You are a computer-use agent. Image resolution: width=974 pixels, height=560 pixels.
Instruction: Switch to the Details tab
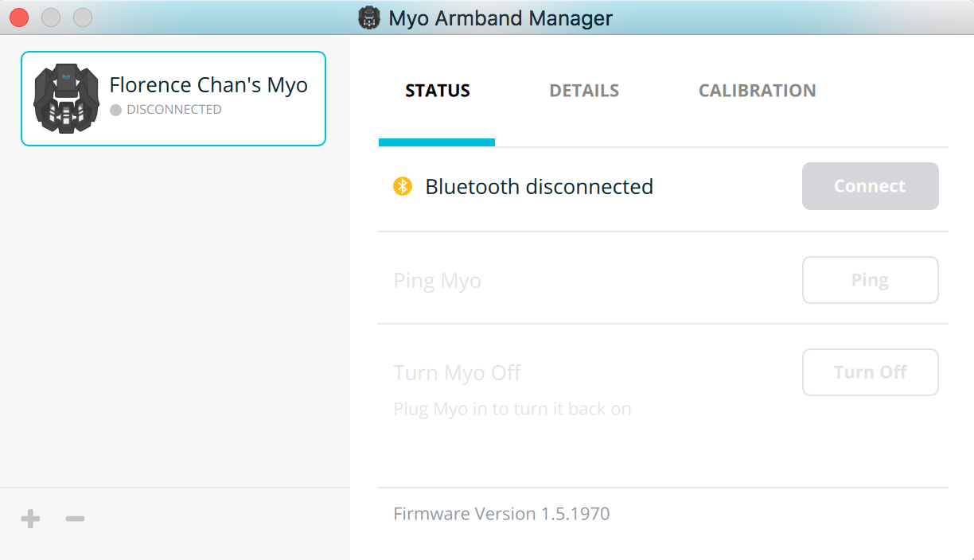(584, 91)
